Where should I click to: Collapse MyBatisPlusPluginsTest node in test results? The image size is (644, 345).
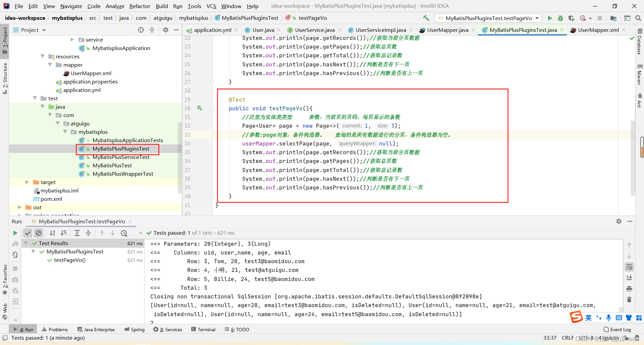(33, 251)
